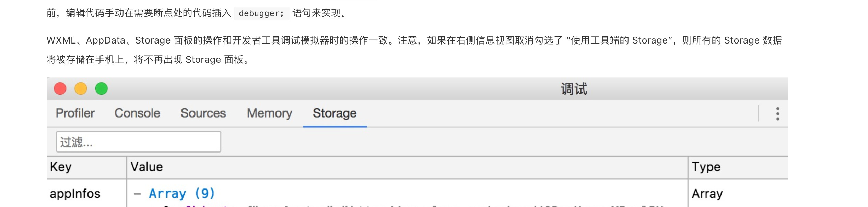Click the 调试 window title text
The image size is (868, 207).
pyautogui.click(x=574, y=89)
